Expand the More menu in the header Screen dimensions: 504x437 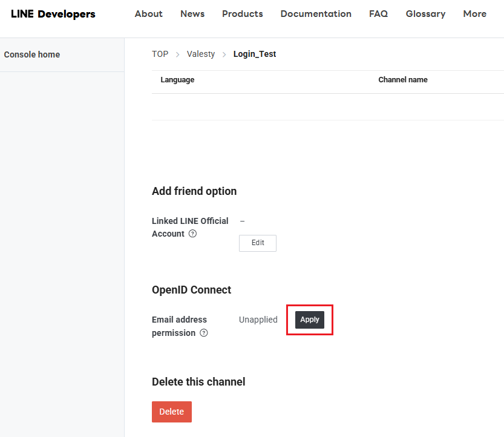(474, 14)
